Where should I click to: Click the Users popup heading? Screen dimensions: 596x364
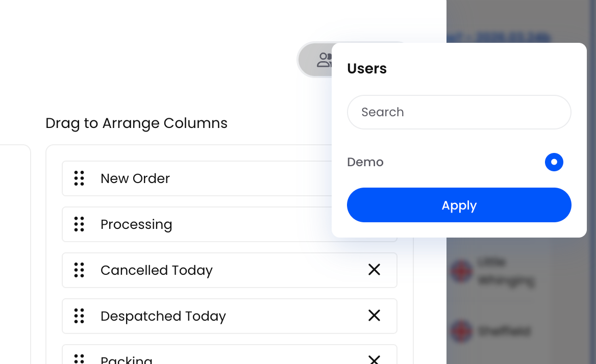click(367, 69)
